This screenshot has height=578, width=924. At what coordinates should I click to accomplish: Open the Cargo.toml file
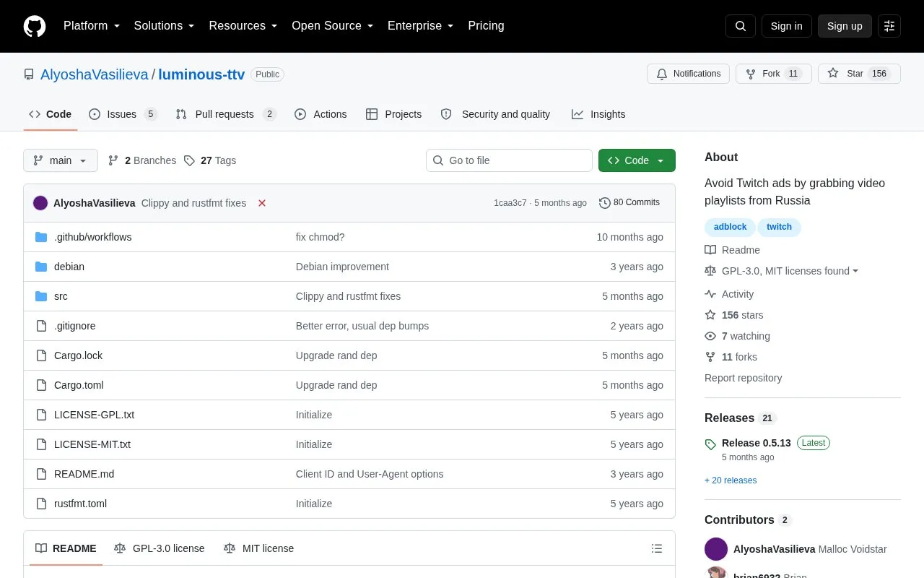tap(79, 385)
